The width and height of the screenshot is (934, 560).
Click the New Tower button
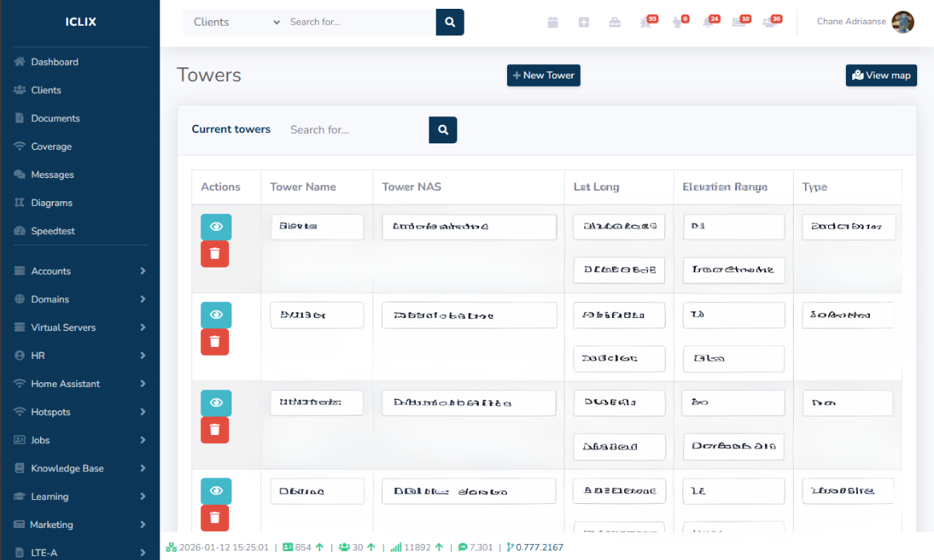coord(543,75)
